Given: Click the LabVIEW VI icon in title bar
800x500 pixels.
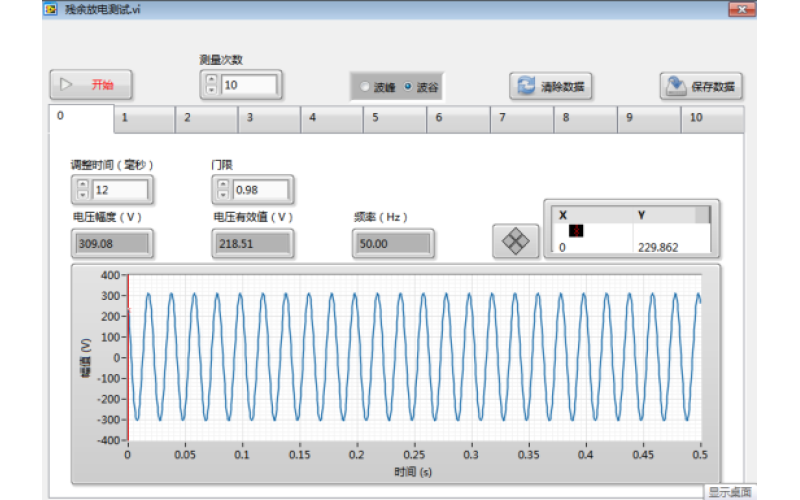Looking at the screenshot, I should click(50, 8).
